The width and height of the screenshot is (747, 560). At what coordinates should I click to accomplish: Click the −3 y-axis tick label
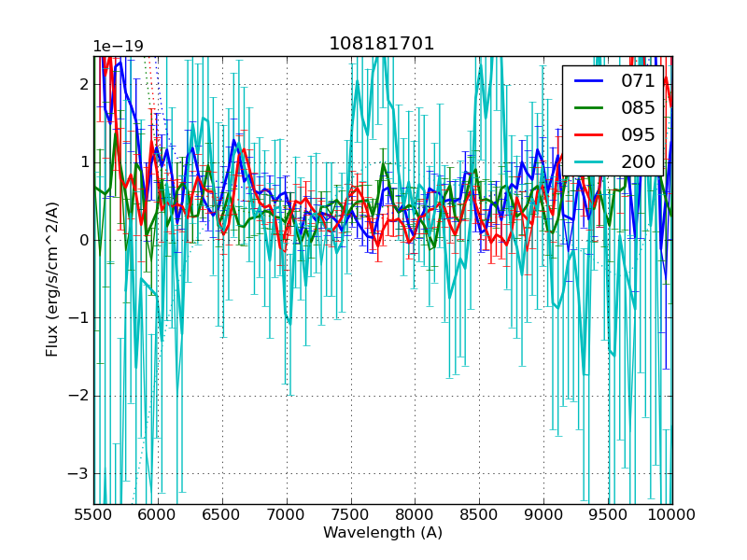(x=78, y=473)
